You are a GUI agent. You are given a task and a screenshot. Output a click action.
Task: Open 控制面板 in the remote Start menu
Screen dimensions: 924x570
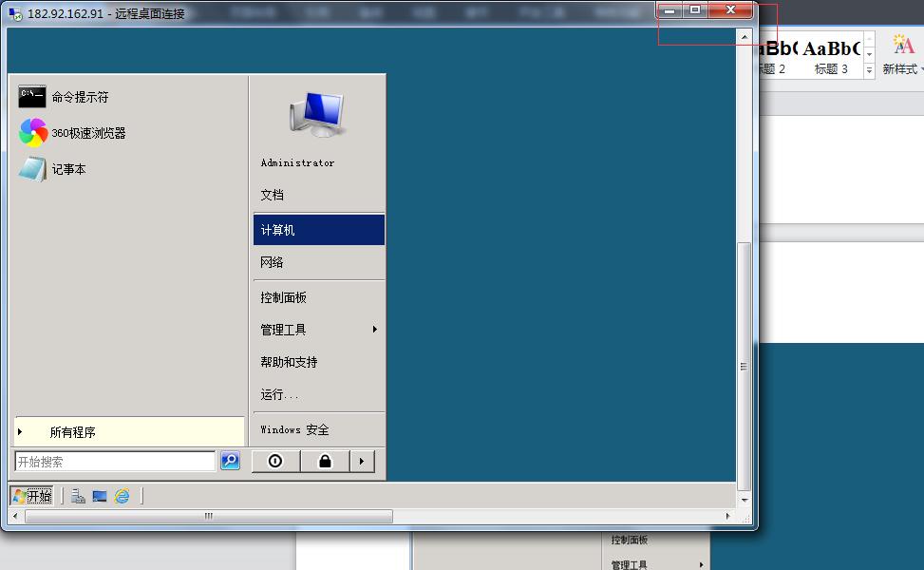(x=319, y=297)
